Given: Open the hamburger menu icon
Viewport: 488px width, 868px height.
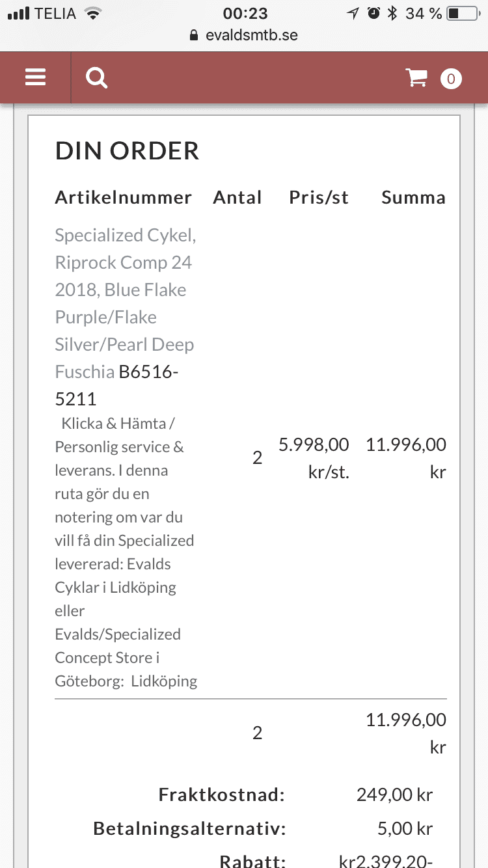Looking at the screenshot, I should tap(35, 78).
